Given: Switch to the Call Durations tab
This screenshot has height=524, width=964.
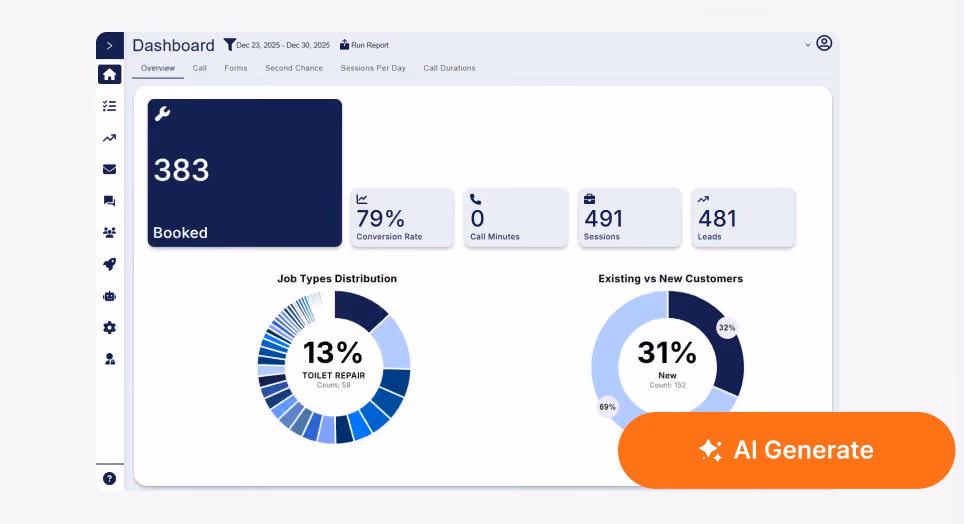Looking at the screenshot, I should tap(449, 68).
